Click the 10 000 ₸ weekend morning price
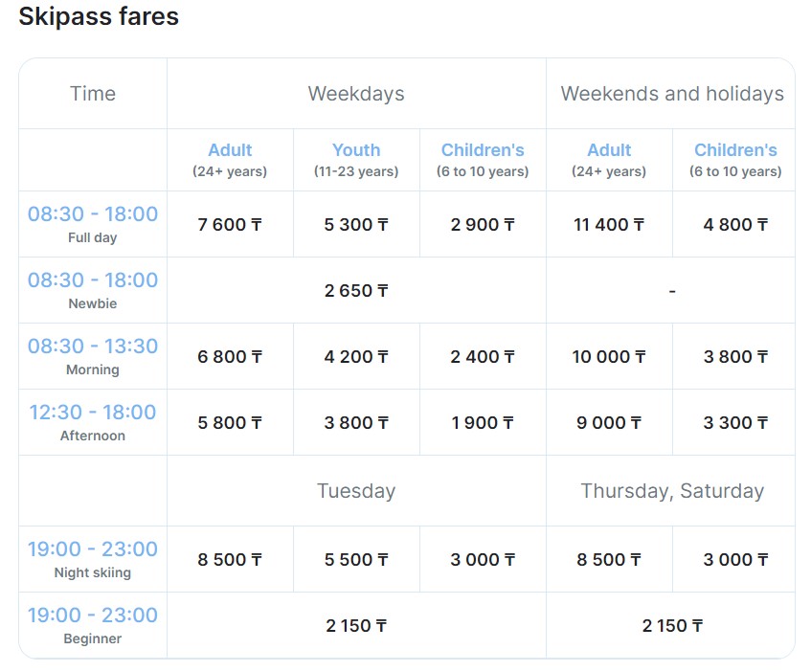Viewport: 811px width, 672px height. click(x=609, y=357)
